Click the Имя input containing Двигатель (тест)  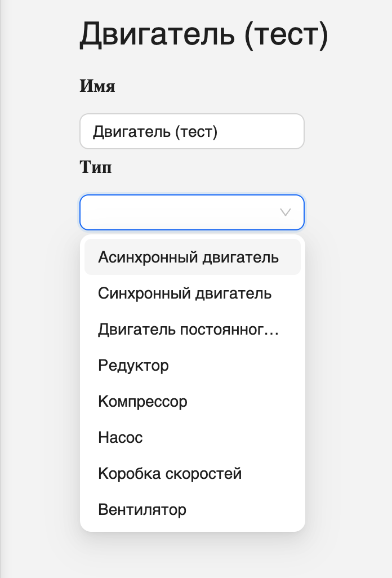191,131
